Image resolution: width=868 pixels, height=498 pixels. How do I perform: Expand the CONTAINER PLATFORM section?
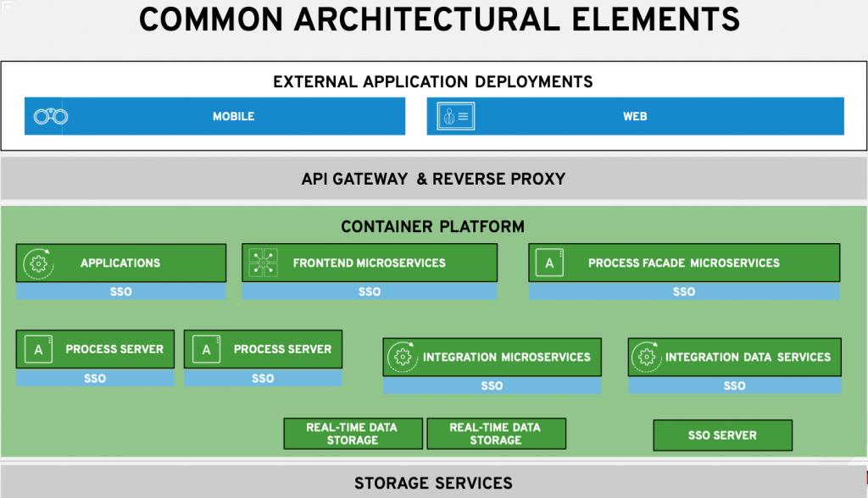[x=433, y=227]
